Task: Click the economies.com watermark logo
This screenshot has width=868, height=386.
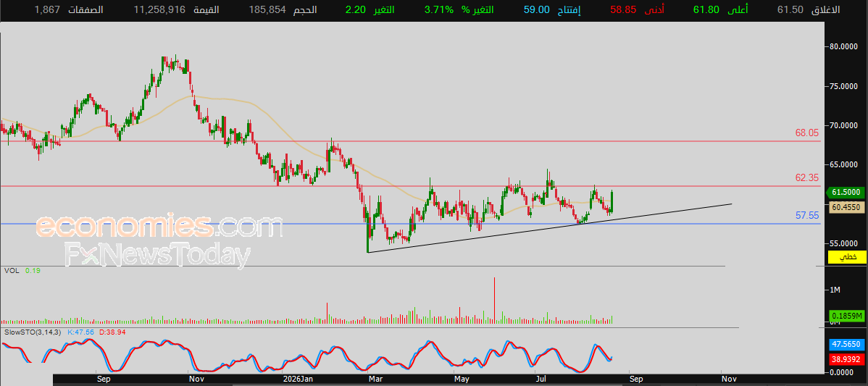Action: coord(159,227)
